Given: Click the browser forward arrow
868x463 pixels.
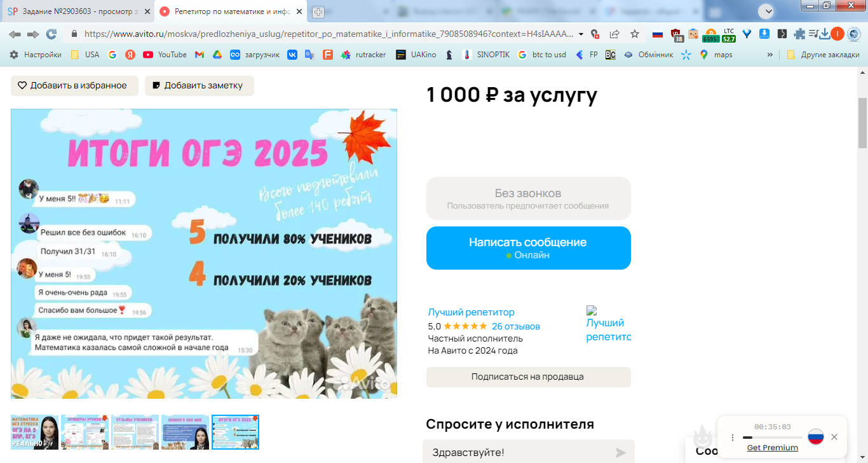Looking at the screenshot, I should [33, 34].
